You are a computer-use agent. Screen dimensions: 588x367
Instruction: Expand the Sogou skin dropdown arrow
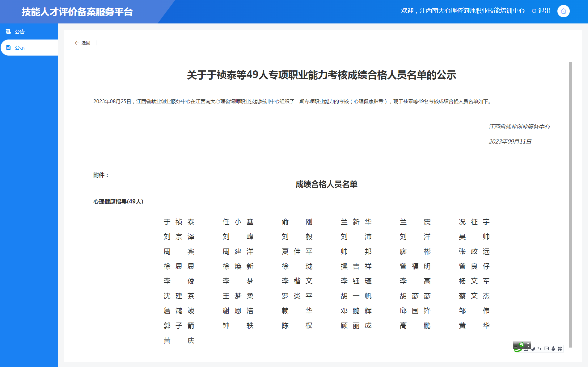tap(528, 347)
